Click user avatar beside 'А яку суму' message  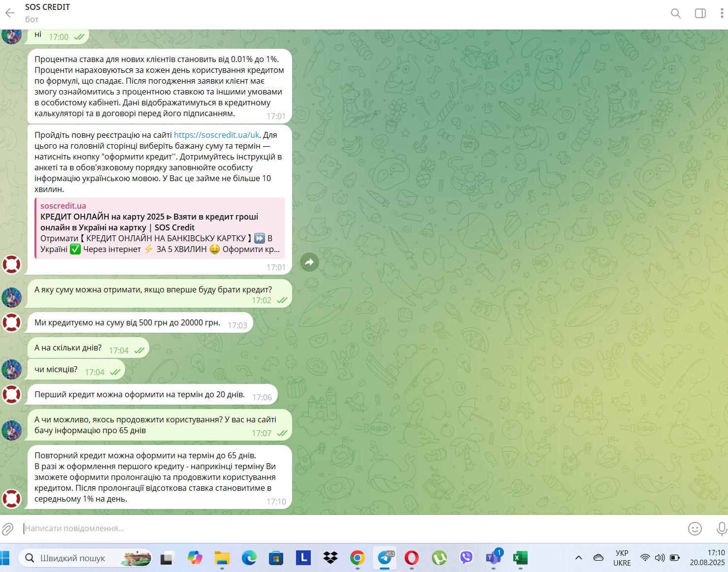click(x=11, y=297)
